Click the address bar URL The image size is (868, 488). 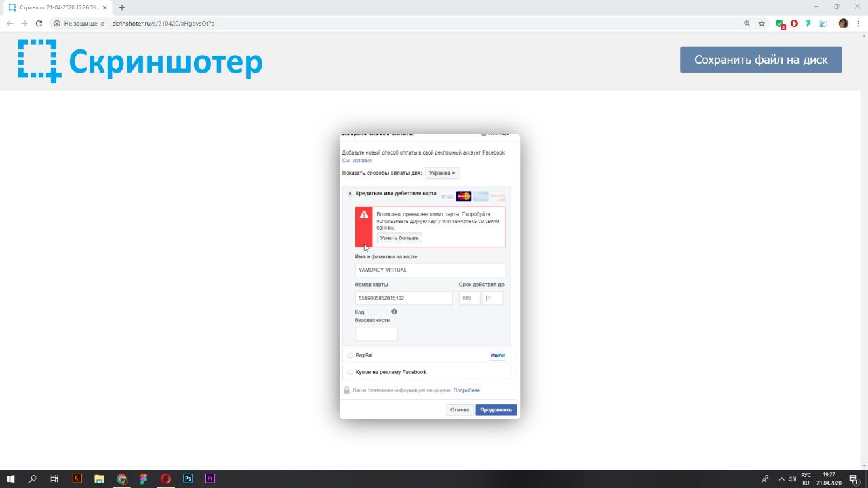[x=163, y=23]
